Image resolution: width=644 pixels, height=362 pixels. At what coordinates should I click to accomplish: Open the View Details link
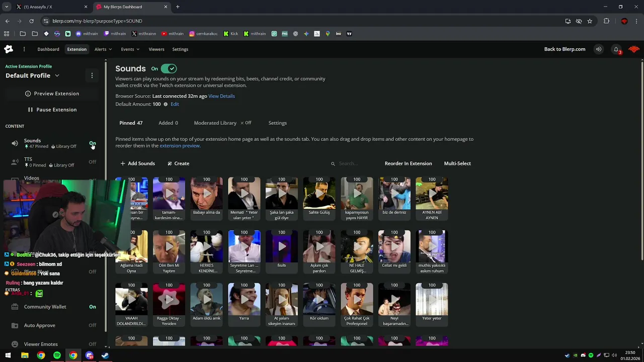coord(221,96)
